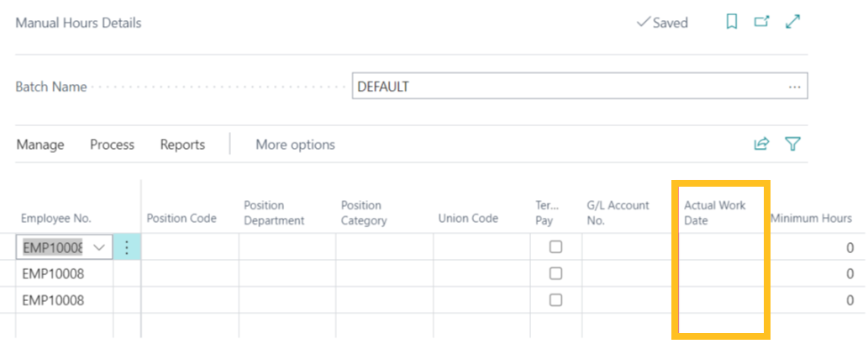The width and height of the screenshot is (868, 349).
Task: Expand the Employee No. dropdown arrow
Action: coord(100,247)
